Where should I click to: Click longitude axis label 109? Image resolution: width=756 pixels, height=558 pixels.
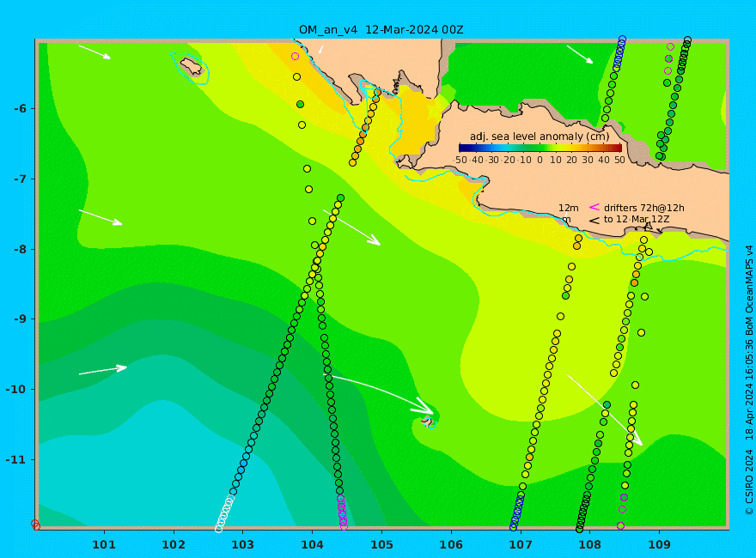tap(660, 545)
